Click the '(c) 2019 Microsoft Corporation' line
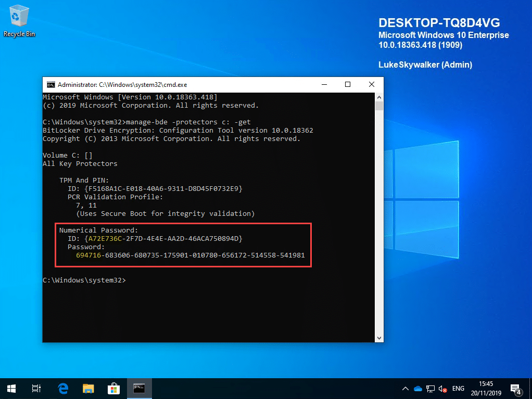The image size is (532, 399). pyautogui.click(x=150, y=106)
